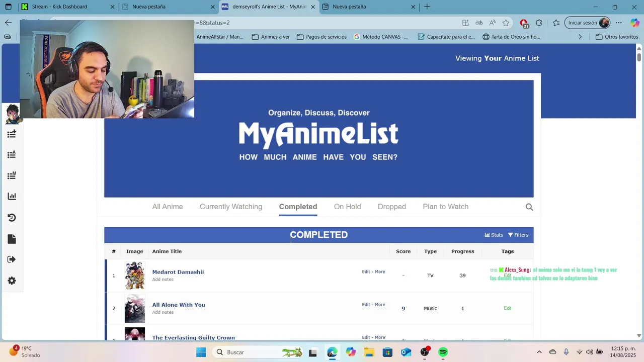Image resolution: width=644 pixels, height=362 pixels.
Task: Open the AnimeAllStar / Man... bookmark
Action: [219, 37]
